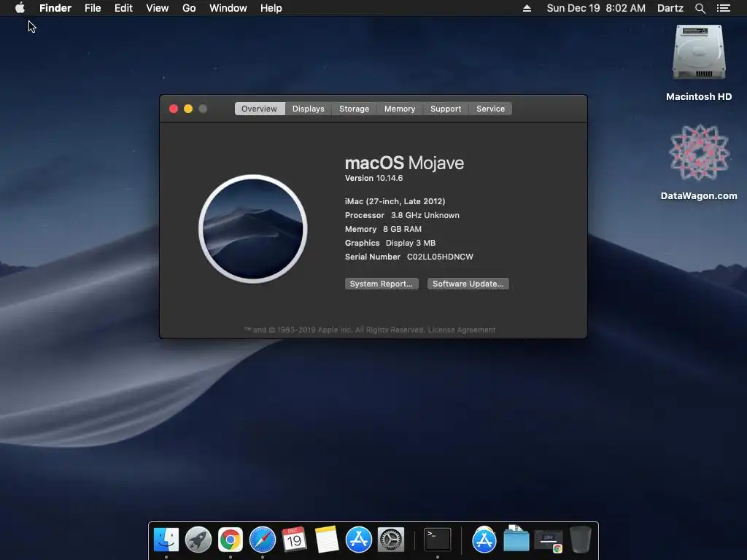Select the Overview tab

(259, 109)
